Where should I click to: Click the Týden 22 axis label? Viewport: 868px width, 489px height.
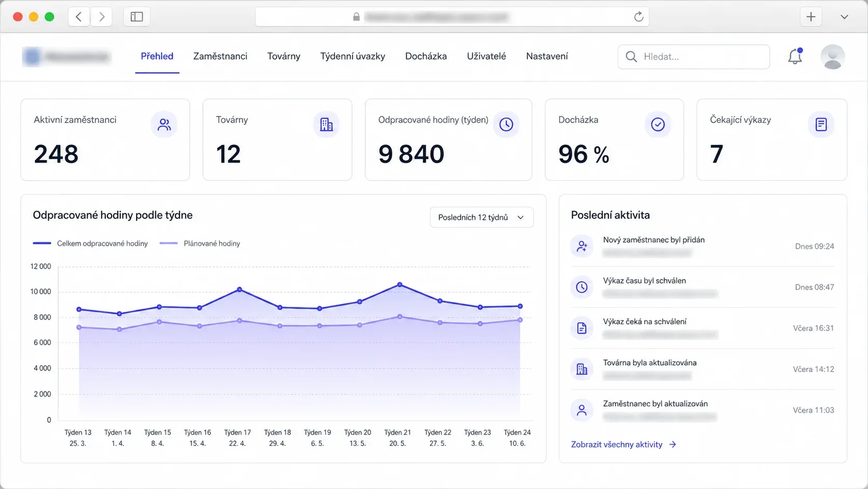coord(438,438)
